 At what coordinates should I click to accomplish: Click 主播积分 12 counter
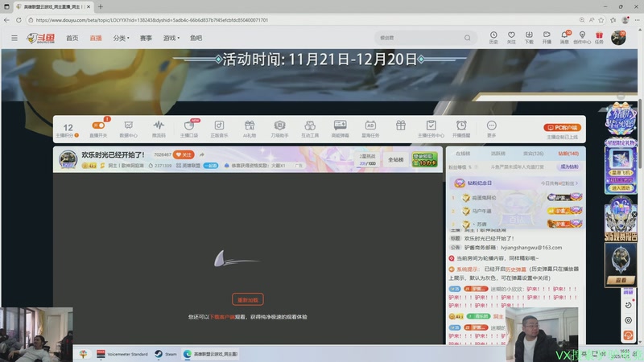(68, 130)
